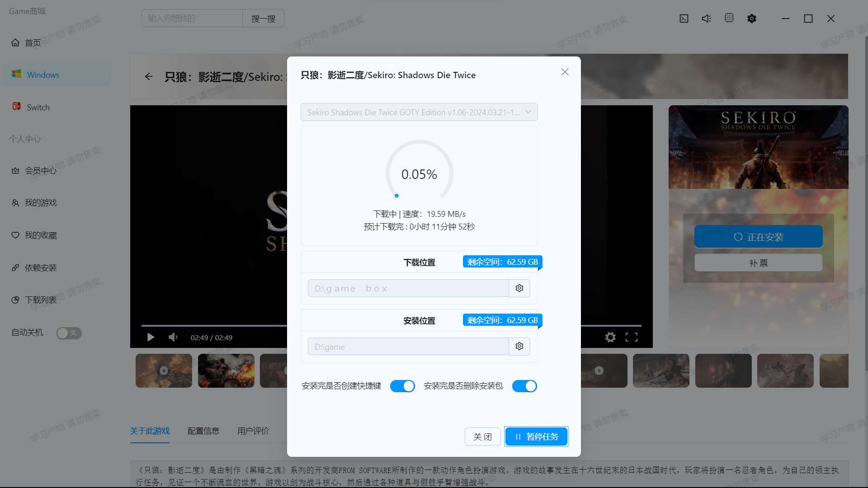
Task: Click the 安装位置 path field D:\game
Action: 408,347
